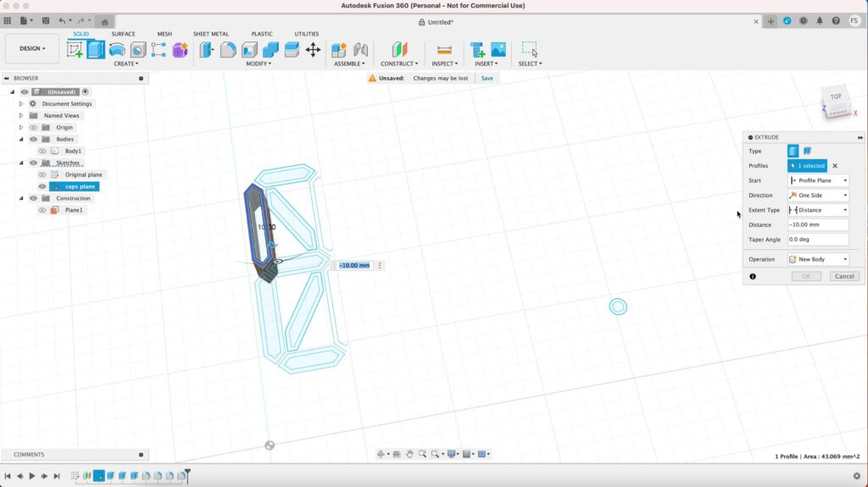Select the Create Sketch tool

pyautogui.click(x=75, y=50)
